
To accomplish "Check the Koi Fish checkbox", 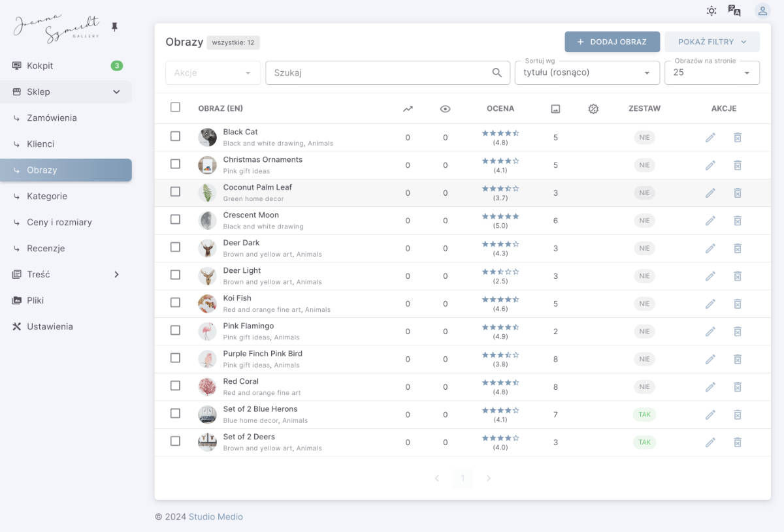I will (175, 302).
